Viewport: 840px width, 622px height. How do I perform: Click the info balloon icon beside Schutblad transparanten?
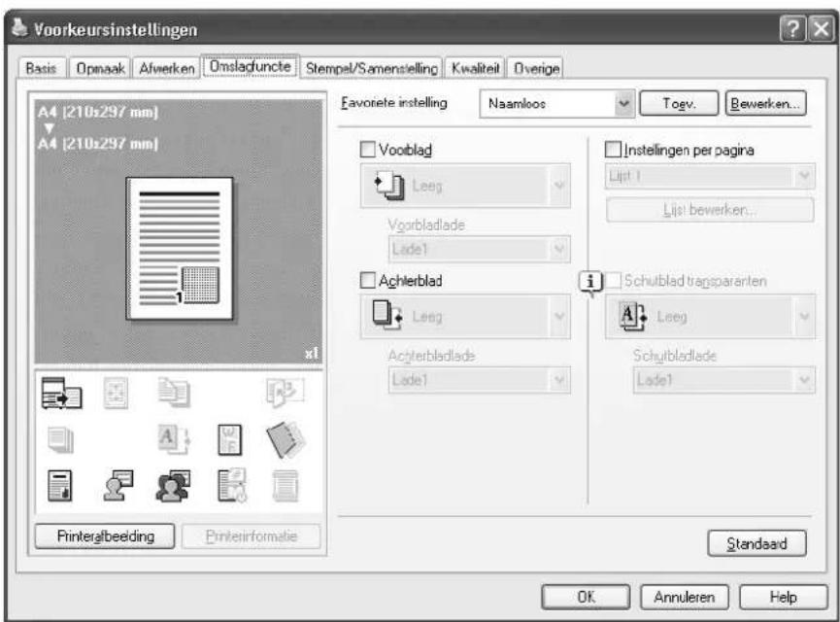590,281
